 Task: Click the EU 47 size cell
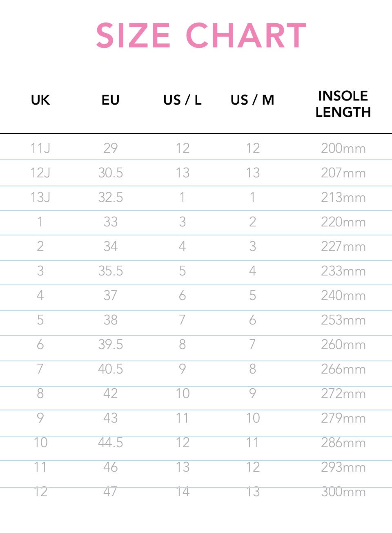coord(110,492)
